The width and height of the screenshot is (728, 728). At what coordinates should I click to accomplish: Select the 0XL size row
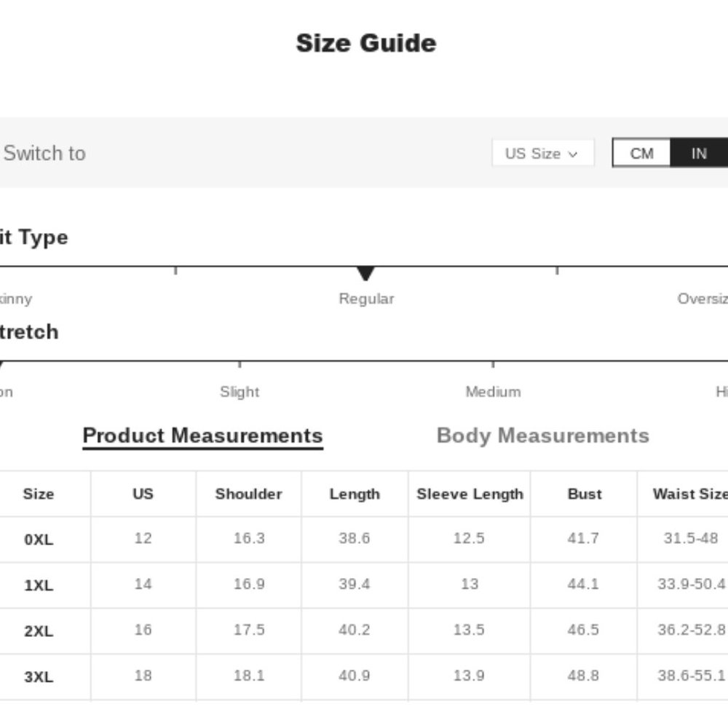coord(39,539)
